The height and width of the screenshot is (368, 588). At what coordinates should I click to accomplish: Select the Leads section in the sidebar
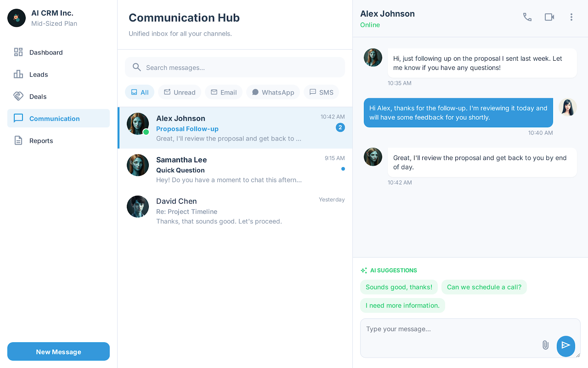coord(38,74)
